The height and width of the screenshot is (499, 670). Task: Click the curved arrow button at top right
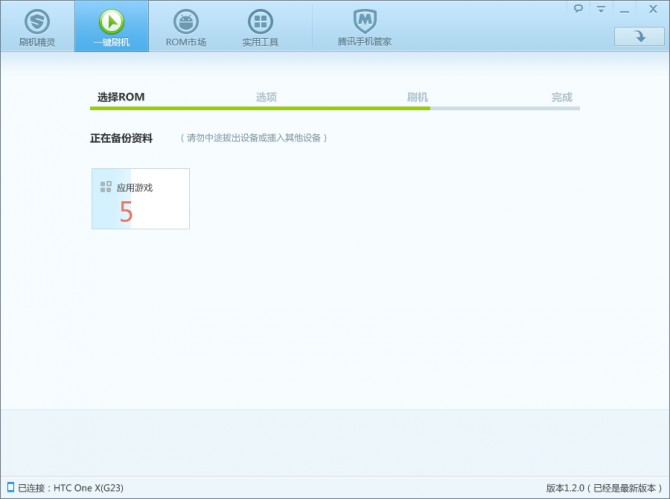pyautogui.click(x=639, y=36)
